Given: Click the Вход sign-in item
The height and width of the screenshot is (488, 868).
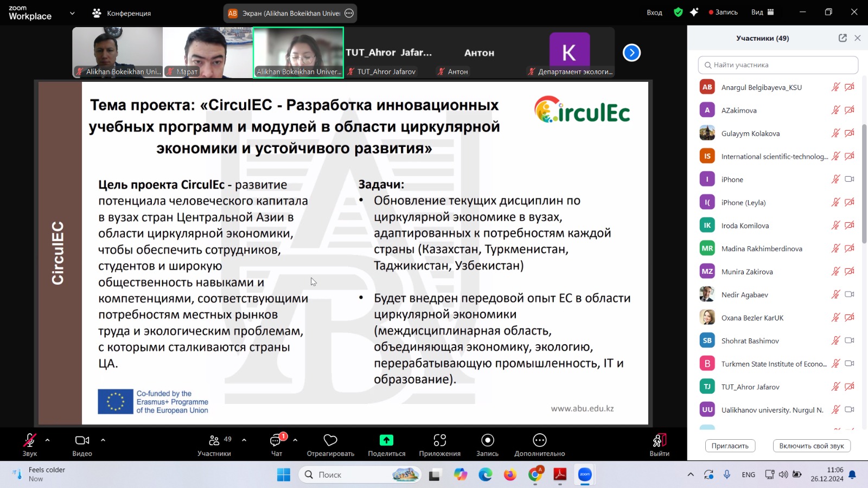Looking at the screenshot, I should [654, 12].
